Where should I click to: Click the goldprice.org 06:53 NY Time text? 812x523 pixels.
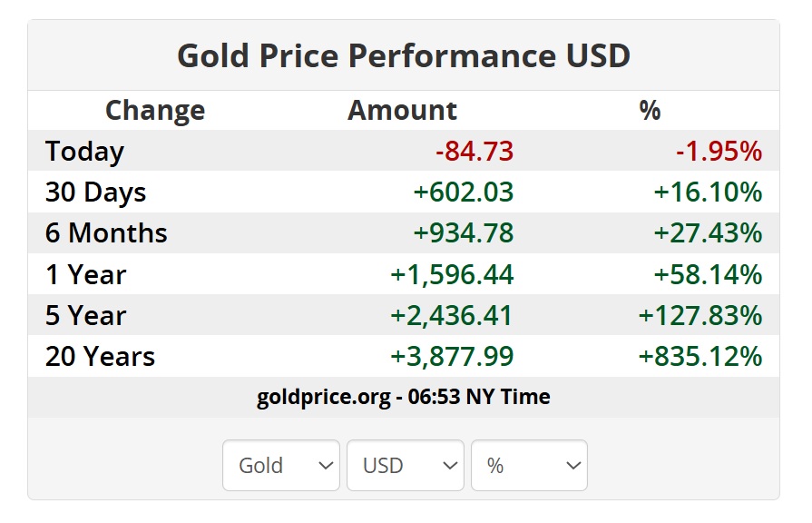pyautogui.click(x=404, y=397)
